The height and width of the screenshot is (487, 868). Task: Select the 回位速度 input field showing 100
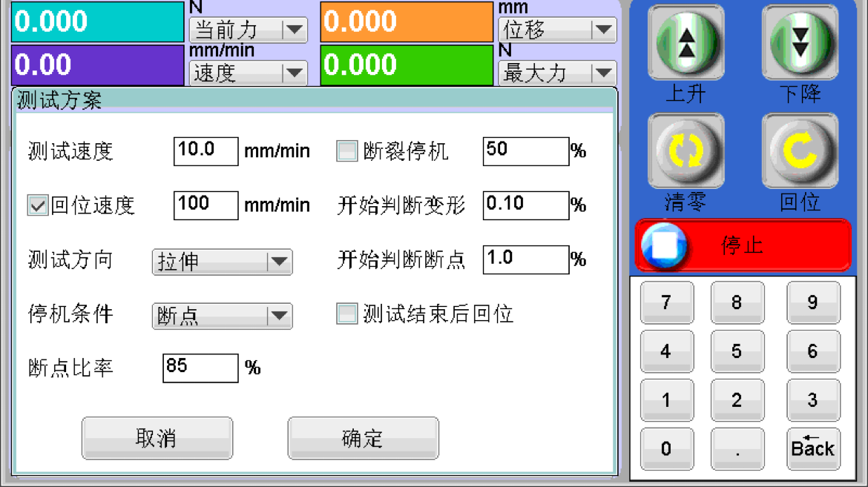coord(206,205)
